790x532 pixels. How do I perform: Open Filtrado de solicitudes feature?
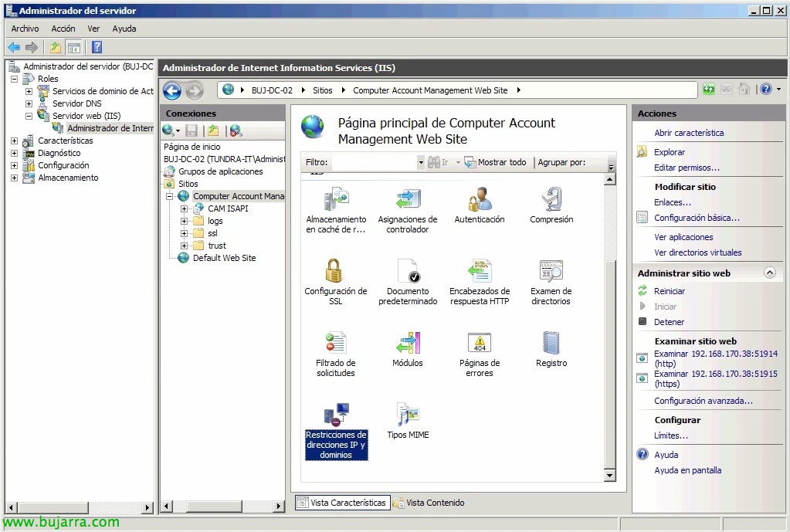click(x=336, y=354)
